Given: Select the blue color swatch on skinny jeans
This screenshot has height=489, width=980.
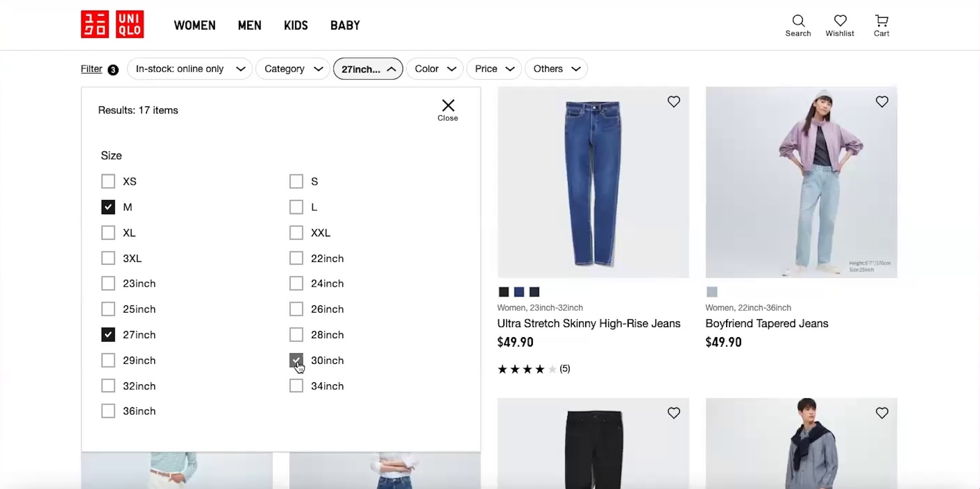Looking at the screenshot, I should tap(519, 292).
